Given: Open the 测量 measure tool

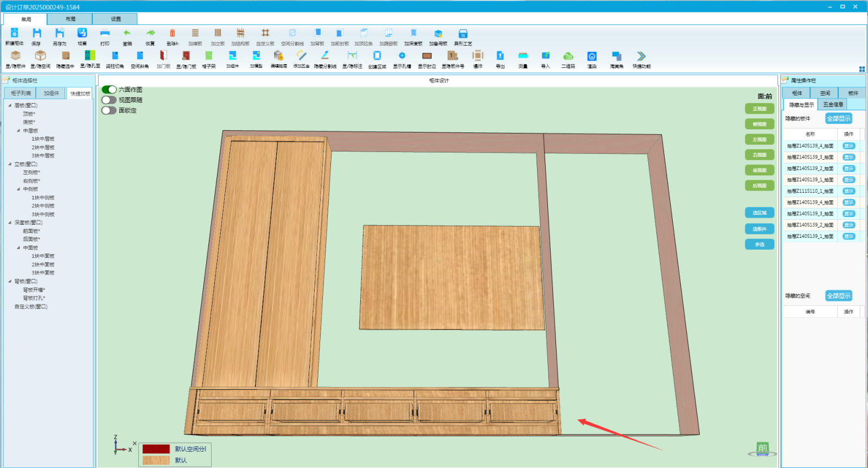Looking at the screenshot, I should tap(523, 56).
